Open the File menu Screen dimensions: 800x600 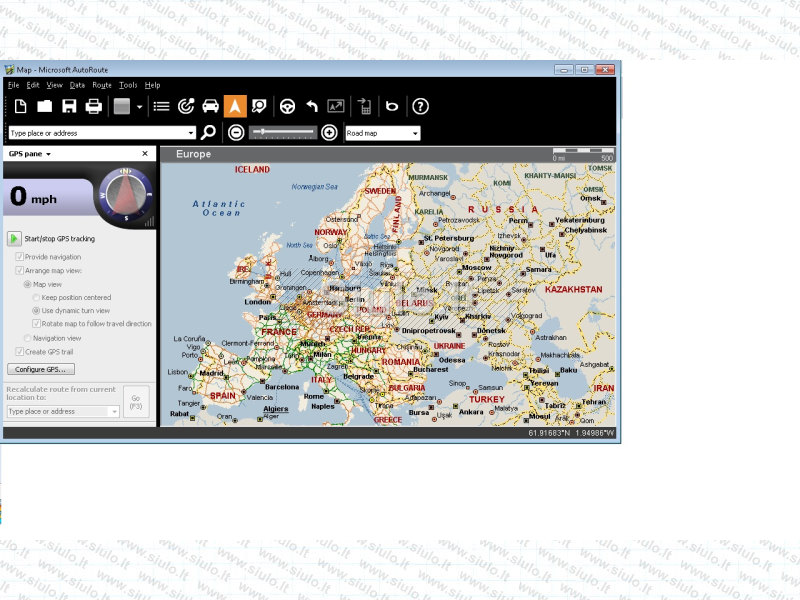point(13,85)
